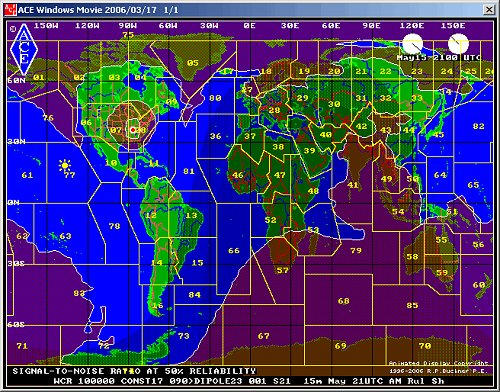Click the window title 'ACE Windows Movie 2006/03/17 1/1'

pyautogui.click(x=98, y=10)
